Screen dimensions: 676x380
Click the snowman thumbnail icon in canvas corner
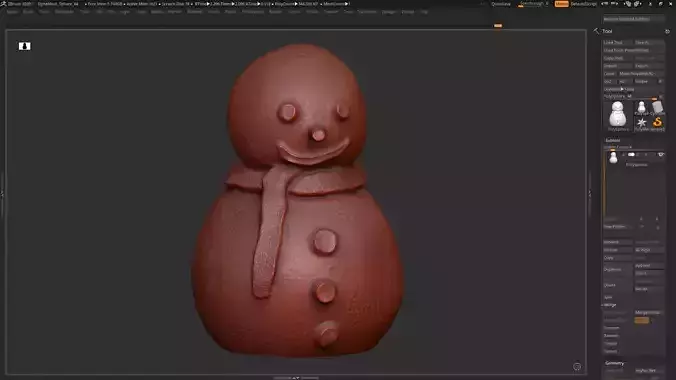(25, 46)
